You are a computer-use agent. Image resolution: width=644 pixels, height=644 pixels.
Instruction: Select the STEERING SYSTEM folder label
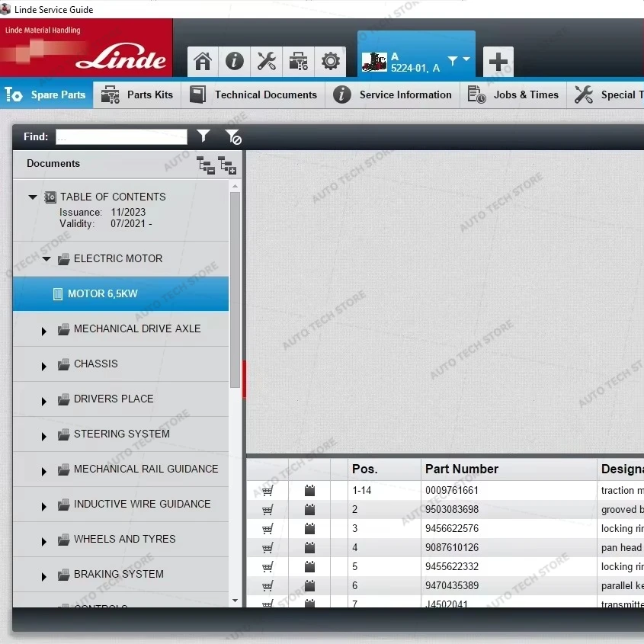(122, 434)
